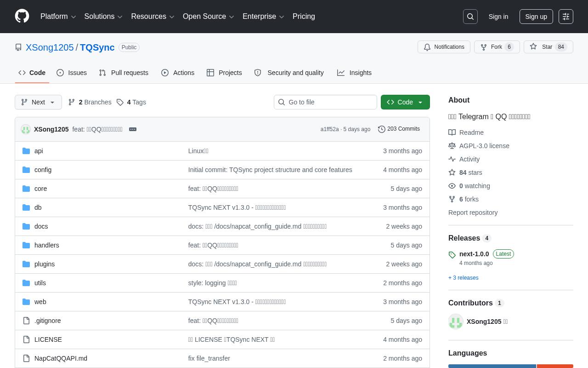Go to the GitHub homepage logo

[22, 16]
